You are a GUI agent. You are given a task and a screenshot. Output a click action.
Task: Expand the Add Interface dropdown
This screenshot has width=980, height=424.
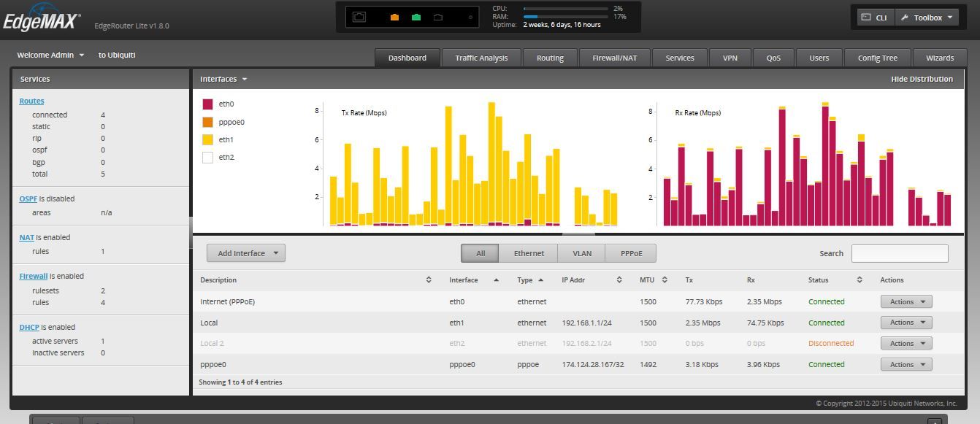(245, 253)
